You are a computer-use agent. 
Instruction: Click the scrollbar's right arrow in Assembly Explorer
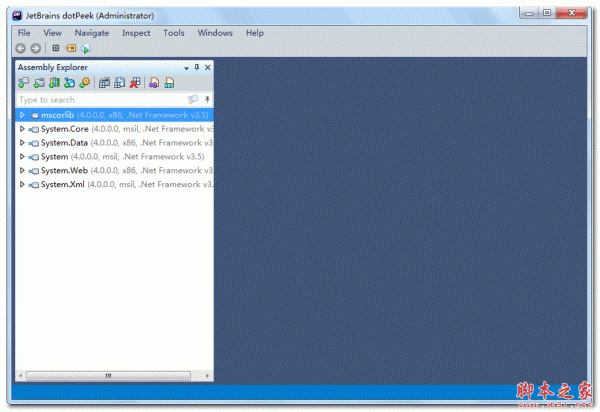pyautogui.click(x=207, y=376)
